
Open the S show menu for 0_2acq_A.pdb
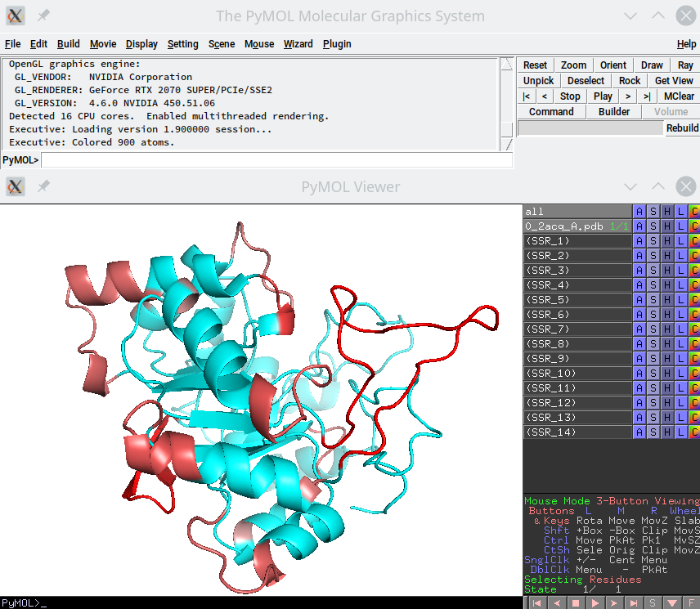(x=653, y=226)
